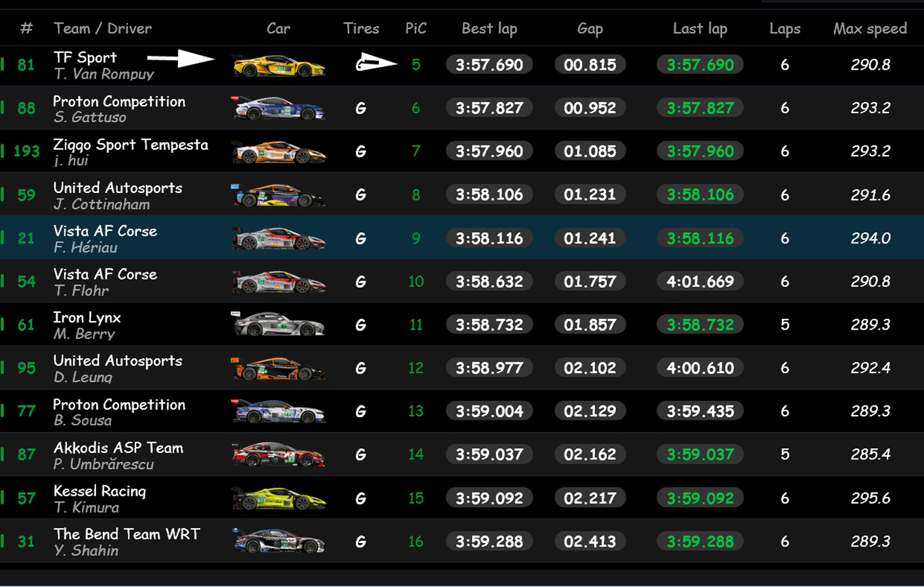The image size is (924, 587).
Task: Click the Akkodis ASP Team car image
Action: 279,455
